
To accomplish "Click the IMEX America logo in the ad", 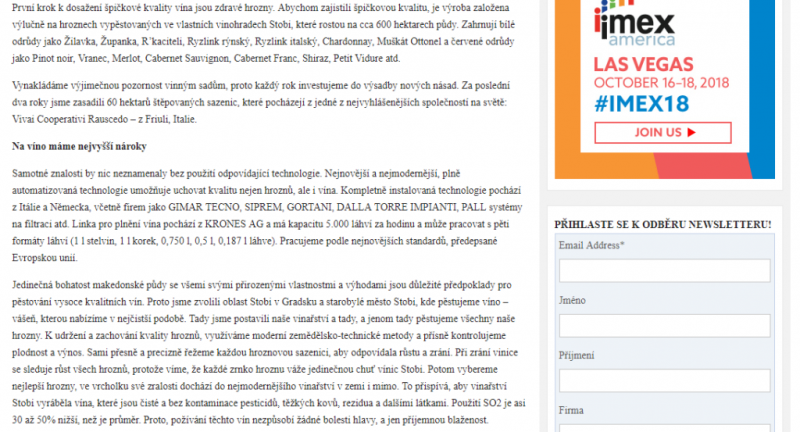I will pyautogui.click(x=635, y=23).
